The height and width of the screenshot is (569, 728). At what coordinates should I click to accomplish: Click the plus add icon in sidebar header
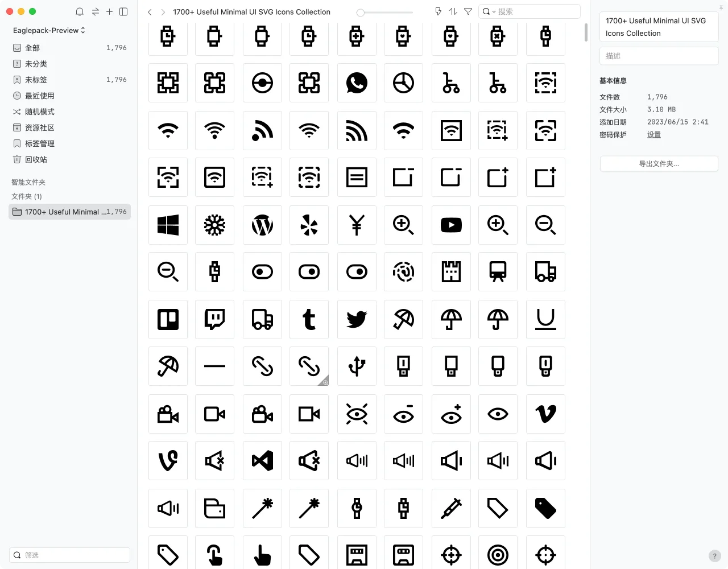pyautogui.click(x=109, y=11)
